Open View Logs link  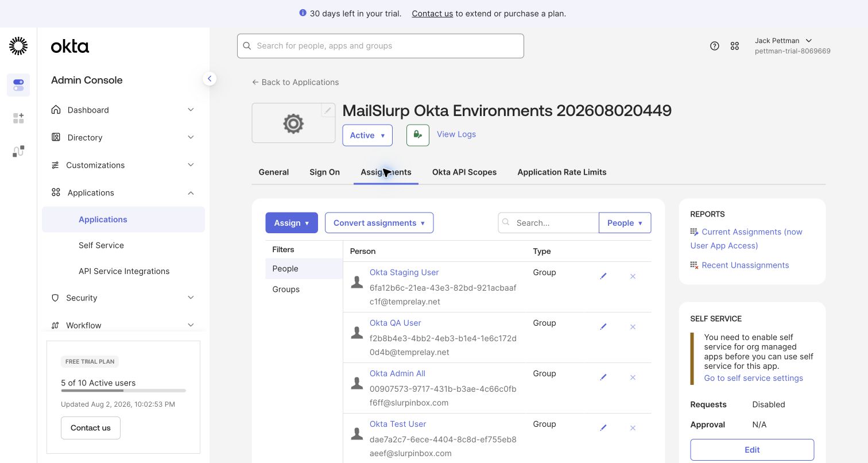coord(456,134)
